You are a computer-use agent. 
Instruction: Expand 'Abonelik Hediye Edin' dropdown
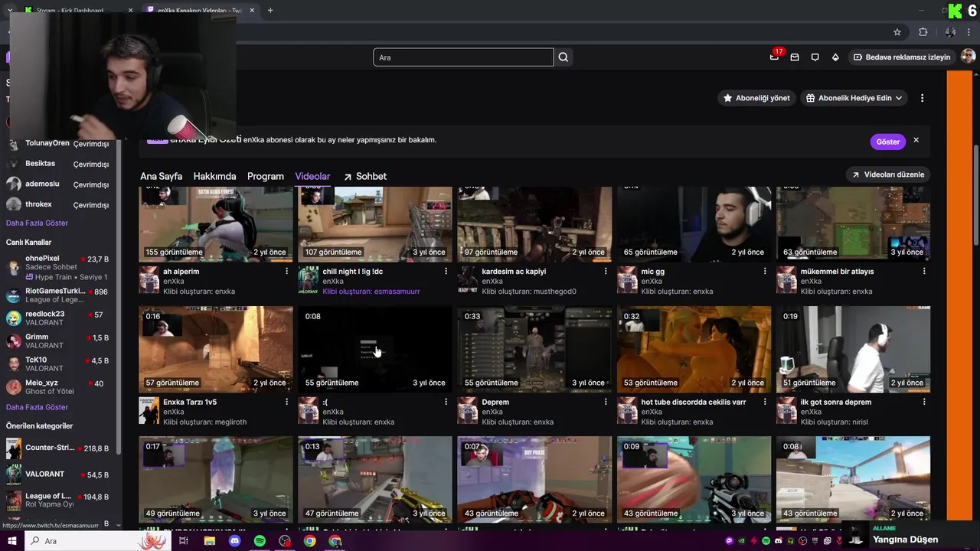[854, 98]
